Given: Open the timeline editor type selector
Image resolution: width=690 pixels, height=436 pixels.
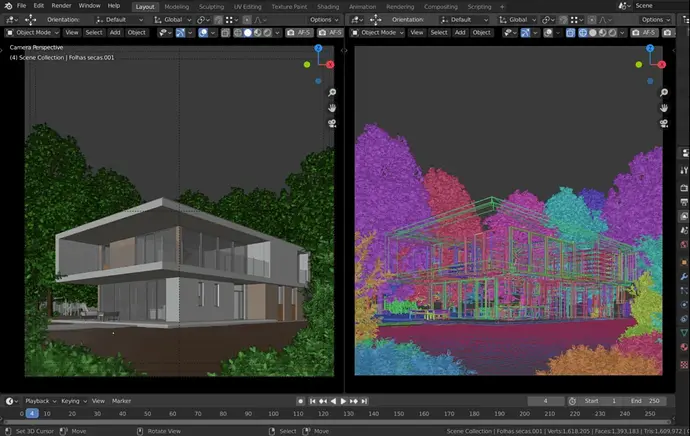Looking at the screenshot, I should point(11,401).
